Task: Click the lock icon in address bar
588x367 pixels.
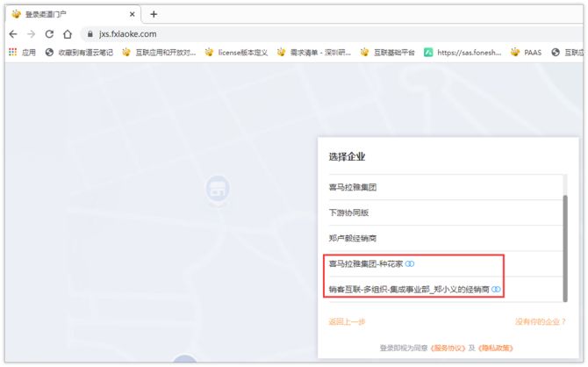Action: [89, 33]
